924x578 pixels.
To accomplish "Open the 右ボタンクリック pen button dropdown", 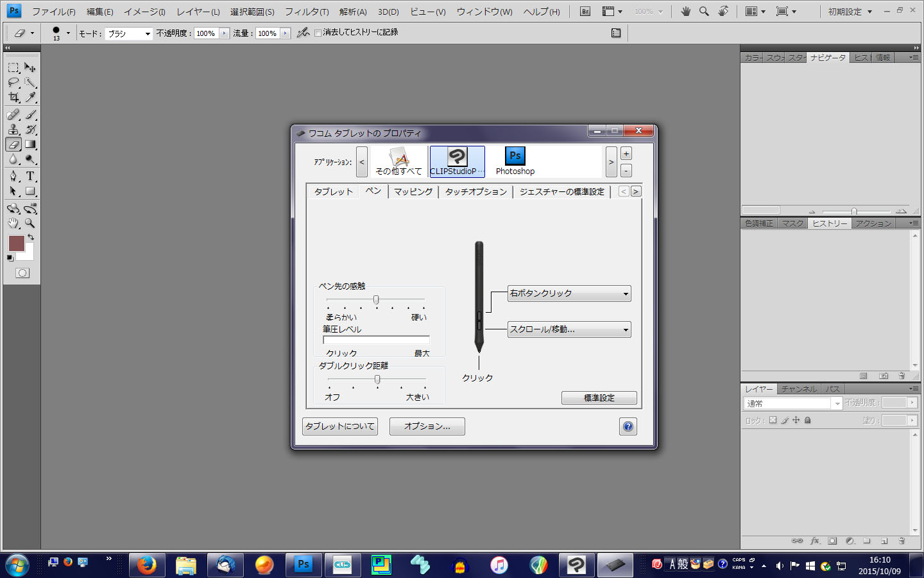I will tap(569, 293).
